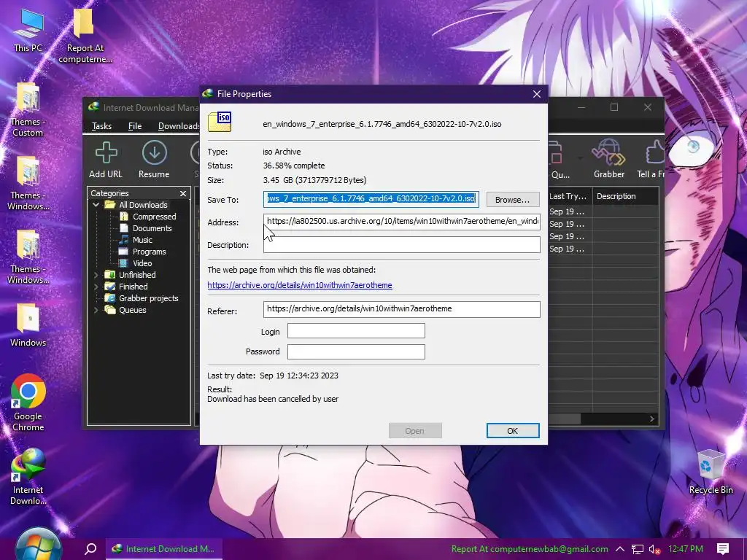Click the IDM horizontal scrollbar thumb
Viewport: 747px width, 560px height.
pyautogui.click(x=564, y=419)
